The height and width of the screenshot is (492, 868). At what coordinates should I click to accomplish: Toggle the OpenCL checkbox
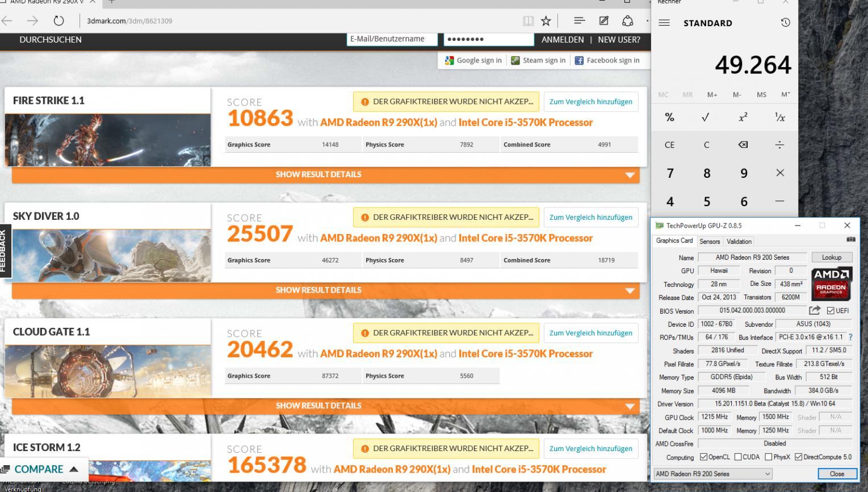[x=703, y=457]
